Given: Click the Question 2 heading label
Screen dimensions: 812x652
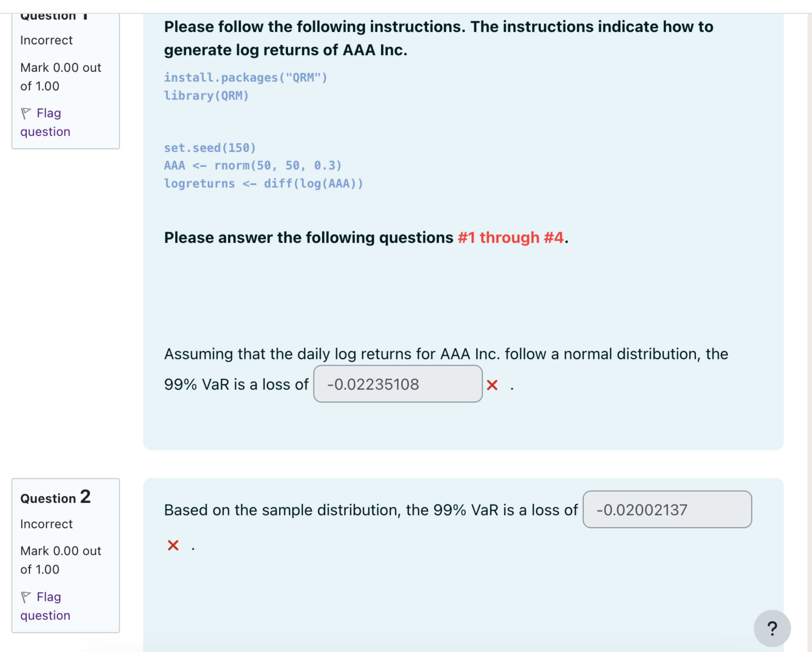Looking at the screenshot, I should (x=55, y=498).
